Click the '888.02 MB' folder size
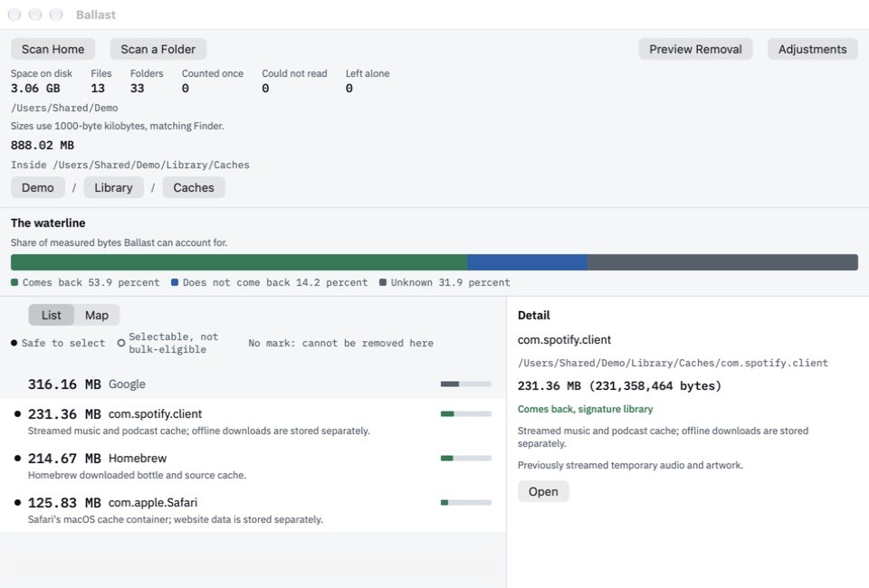The height and width of the screenshot is (588, 869). [x=43, y=145]
